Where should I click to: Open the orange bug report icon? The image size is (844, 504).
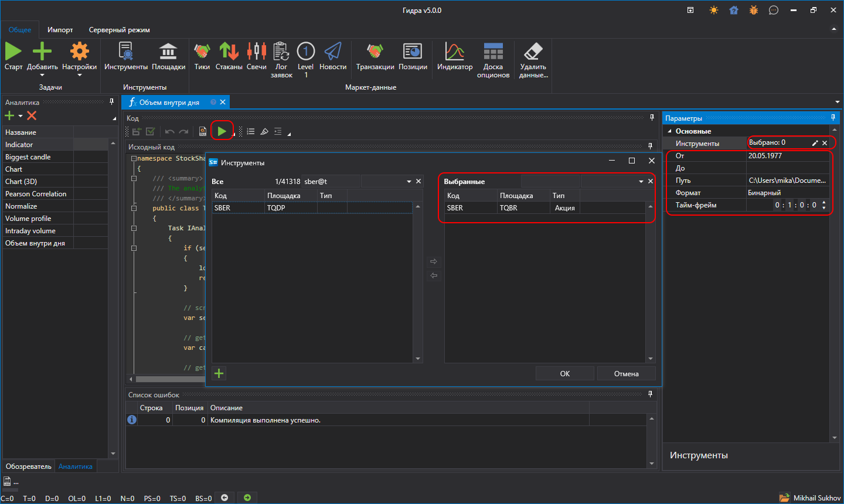pos(754,10)
